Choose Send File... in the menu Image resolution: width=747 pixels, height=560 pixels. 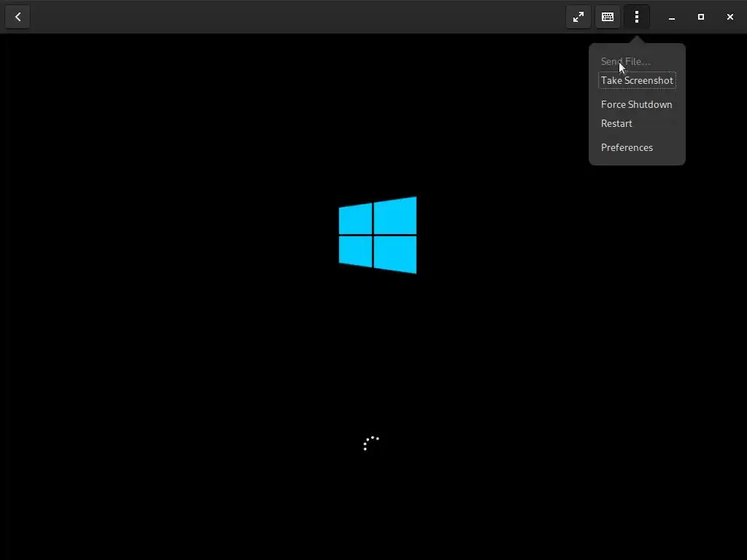click(x=637, y=61)
